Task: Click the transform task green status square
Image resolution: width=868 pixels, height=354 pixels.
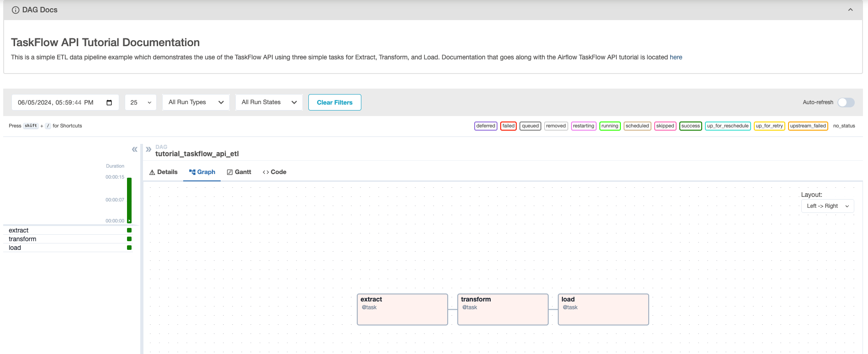Action: pos(129,239)
